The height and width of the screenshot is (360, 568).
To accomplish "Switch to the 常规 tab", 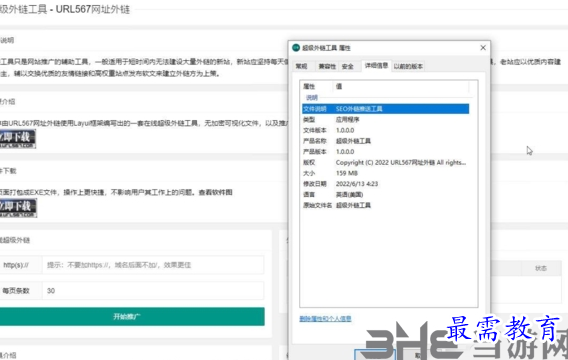I will pyautogui.click(x=301, y=66).
